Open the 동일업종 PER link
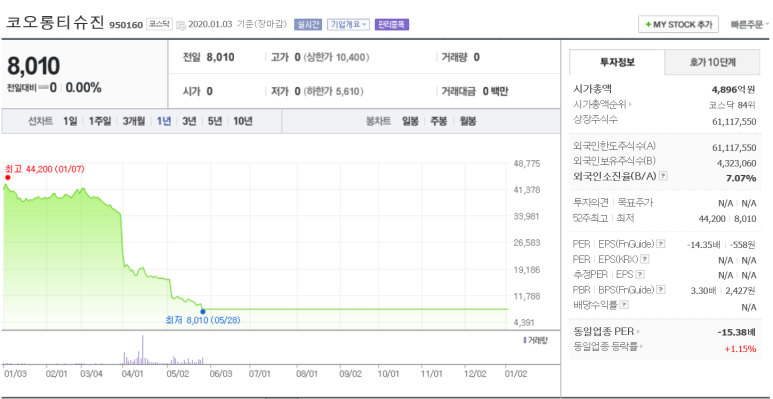The width and height of the screenshot is (773, 399). (x=606, y=331)
